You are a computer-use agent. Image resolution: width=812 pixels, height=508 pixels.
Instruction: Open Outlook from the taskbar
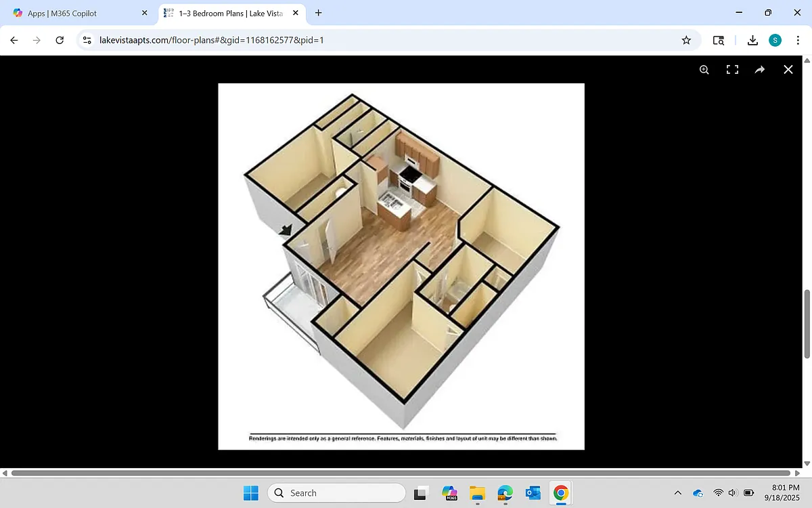(533, 492)
